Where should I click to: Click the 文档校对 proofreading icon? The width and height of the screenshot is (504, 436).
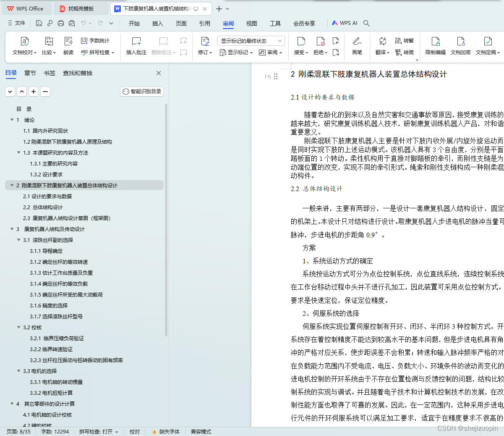(x=25, y=42)
